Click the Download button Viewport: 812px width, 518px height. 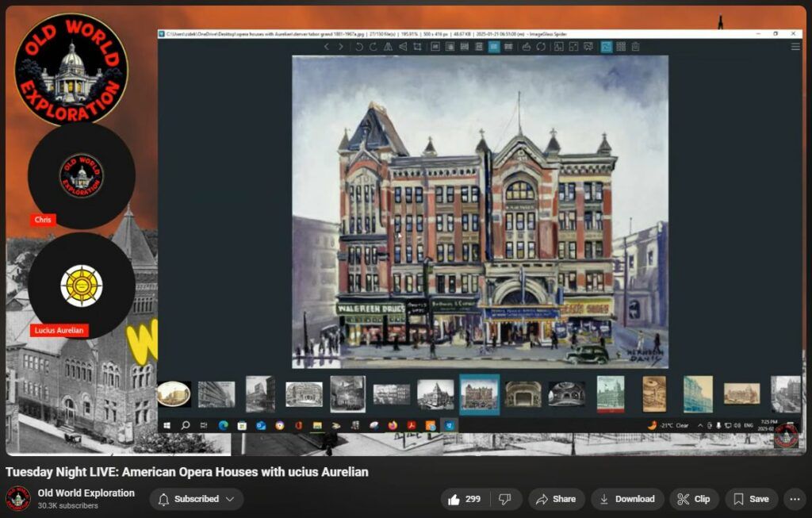pos(626,499)
